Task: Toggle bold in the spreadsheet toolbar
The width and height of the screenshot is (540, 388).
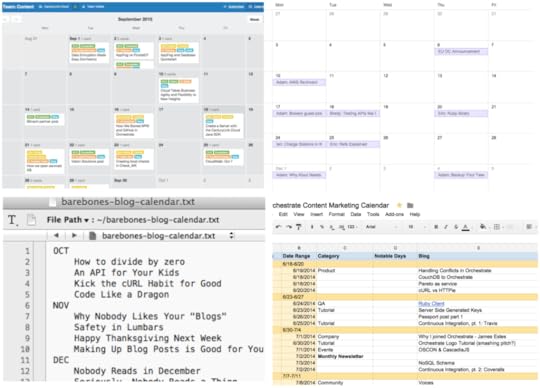Action: [436, 227]
